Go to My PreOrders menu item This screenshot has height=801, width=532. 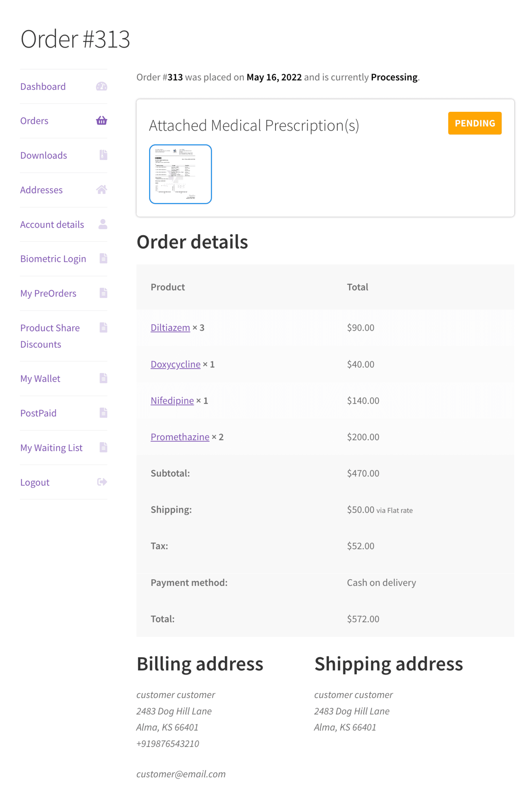pos(48,293)
